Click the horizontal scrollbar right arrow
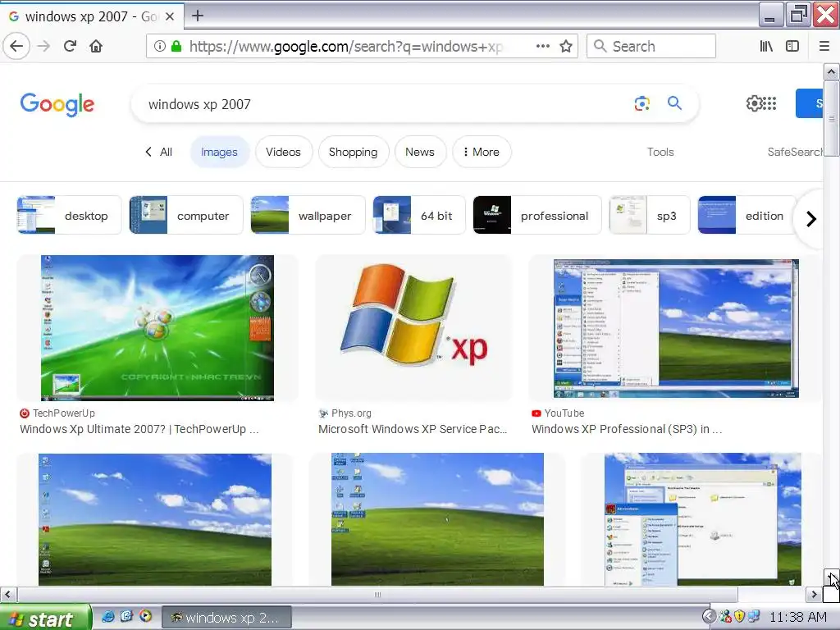The height and width of the screenshot is (630, 840). point(814,594)
